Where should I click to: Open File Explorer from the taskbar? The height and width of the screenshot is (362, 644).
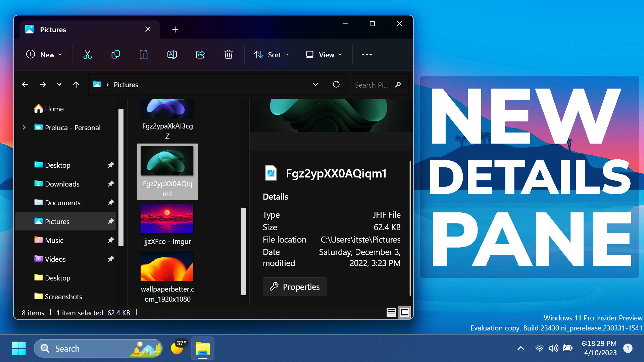[202, 348]
